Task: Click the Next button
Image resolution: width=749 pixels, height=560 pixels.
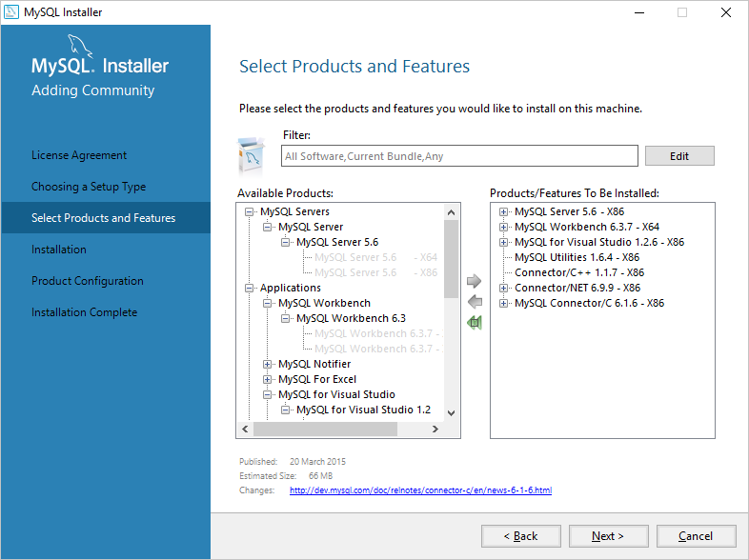Action: click(608, 536)
